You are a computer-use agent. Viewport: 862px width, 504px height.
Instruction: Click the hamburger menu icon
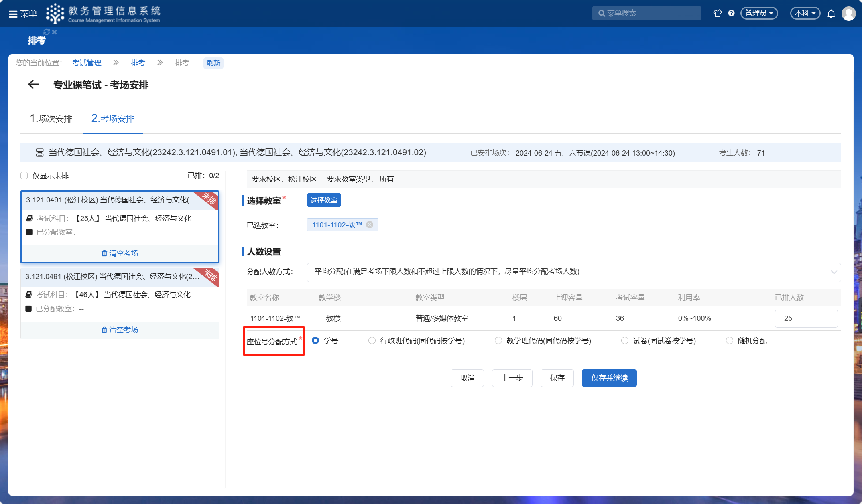[13, 14]
